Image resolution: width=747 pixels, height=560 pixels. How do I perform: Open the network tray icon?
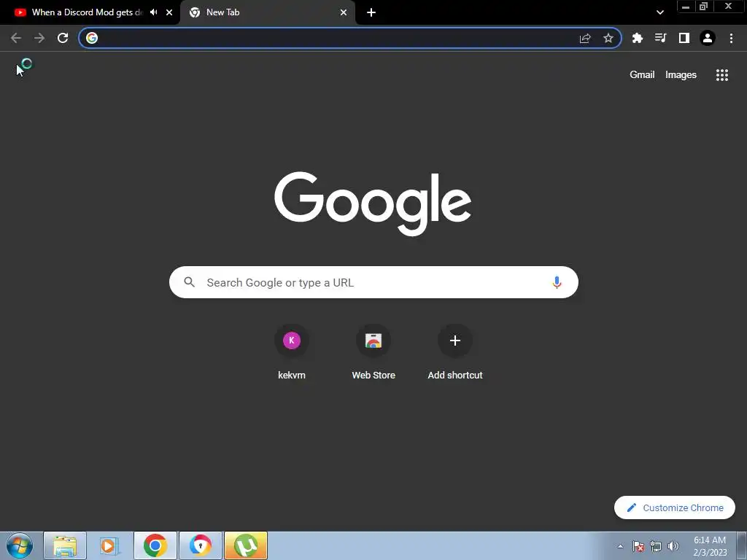point(656,546)
